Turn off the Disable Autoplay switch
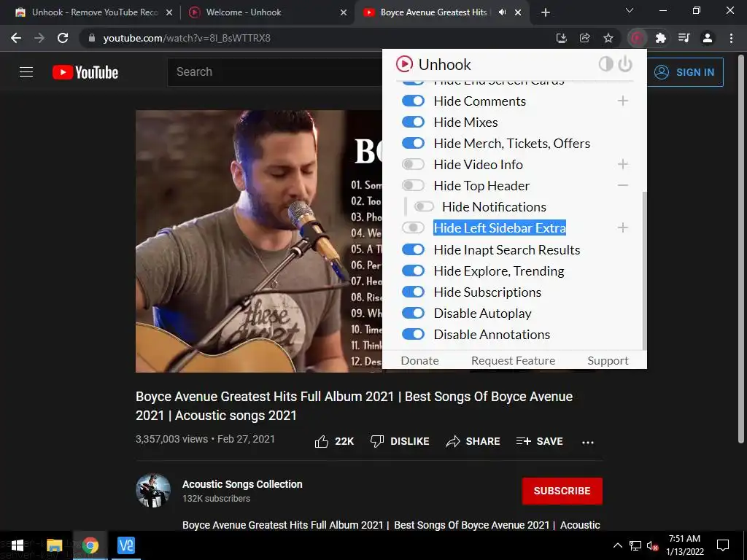The width and height of the screenshot is (747, 560). coord(413,313)
